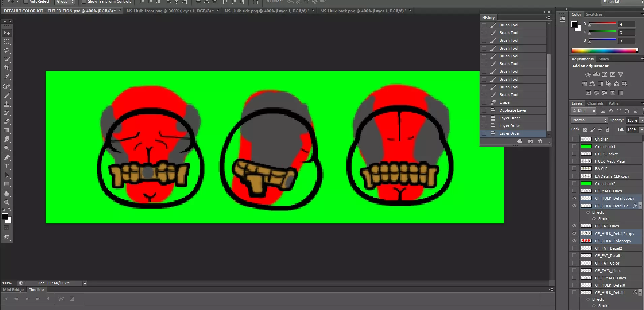Open the Normal blend mode dropdown

589,120
